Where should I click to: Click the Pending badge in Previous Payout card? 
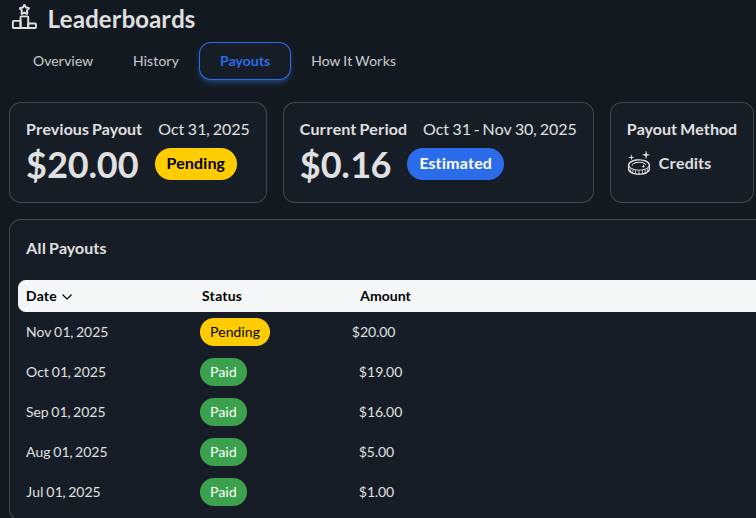(x=196, y=164)
